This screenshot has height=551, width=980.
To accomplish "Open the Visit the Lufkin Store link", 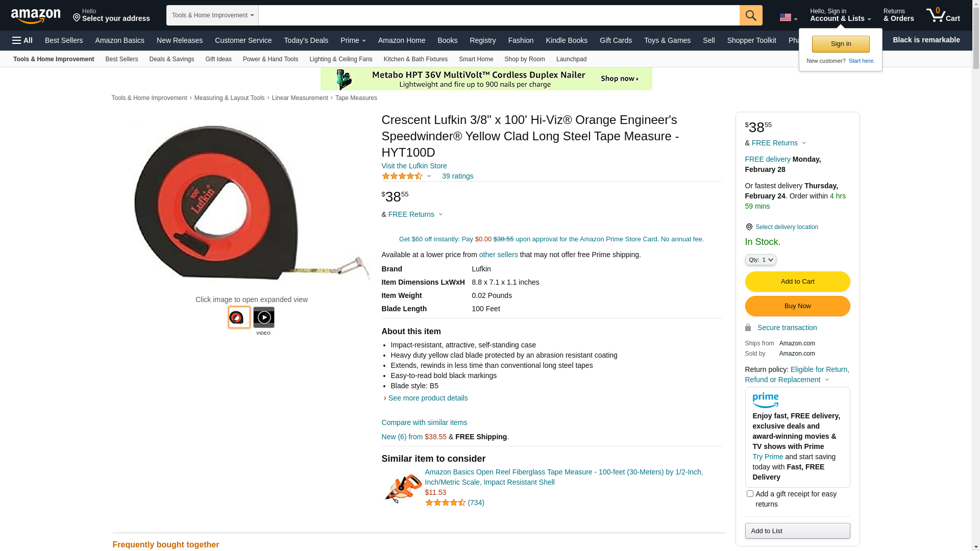I will point(414,166).
